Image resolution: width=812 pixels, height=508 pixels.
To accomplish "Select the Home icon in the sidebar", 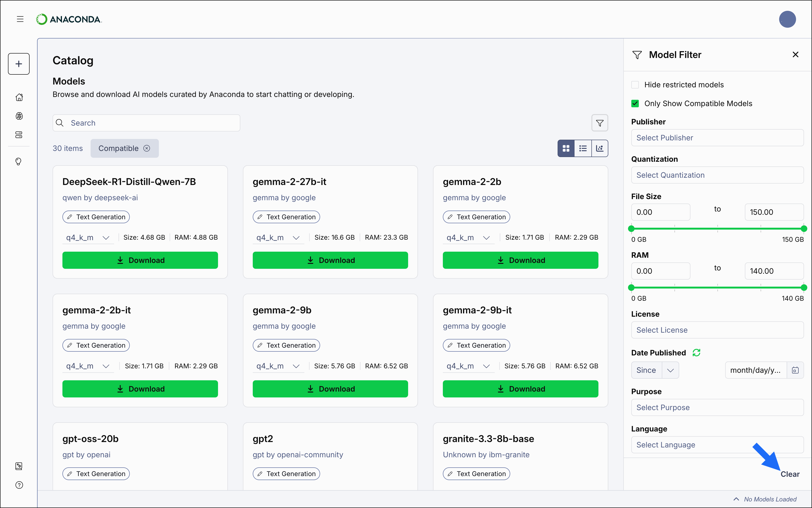I will [x=19, y=97].
